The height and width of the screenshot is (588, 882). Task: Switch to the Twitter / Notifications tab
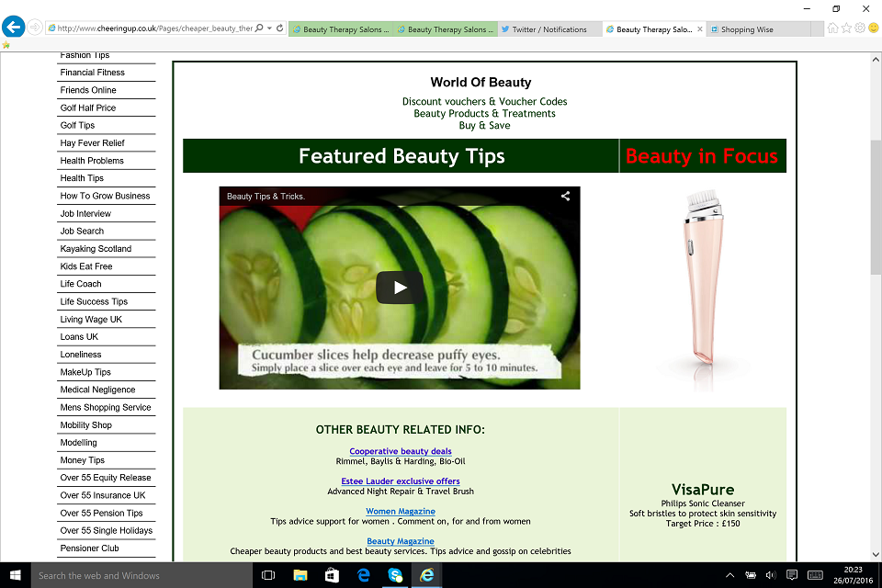tap(549, 29)
